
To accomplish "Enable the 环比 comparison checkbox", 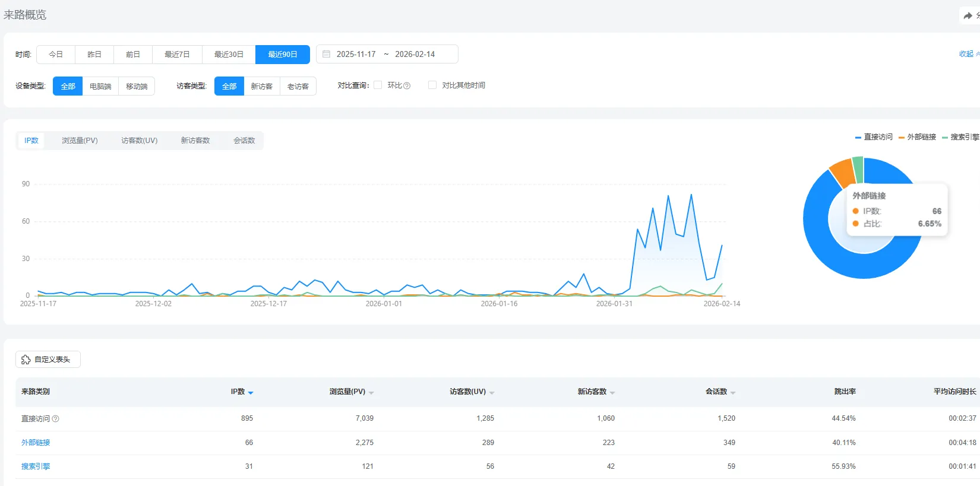I will (x=378, y=85).
